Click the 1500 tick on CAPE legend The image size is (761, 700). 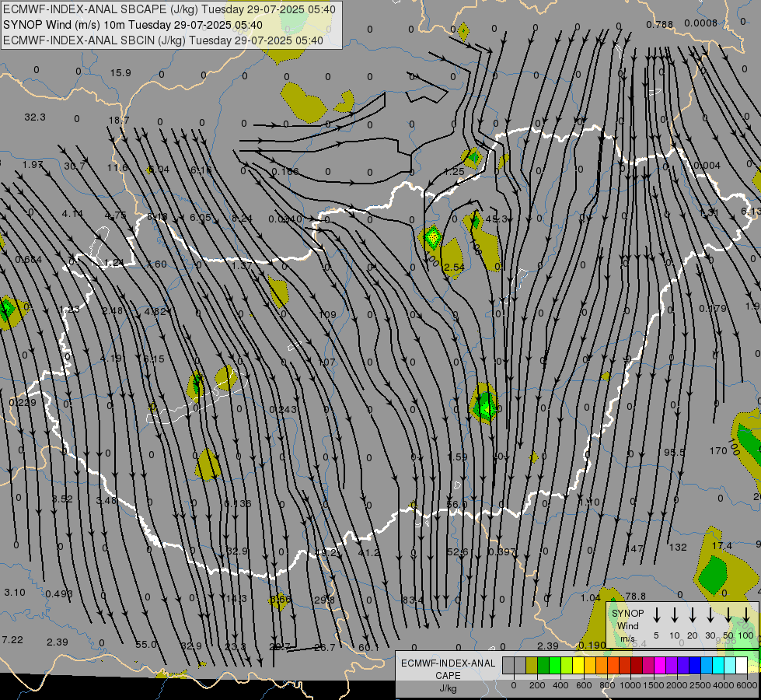(x=653, y=685)
